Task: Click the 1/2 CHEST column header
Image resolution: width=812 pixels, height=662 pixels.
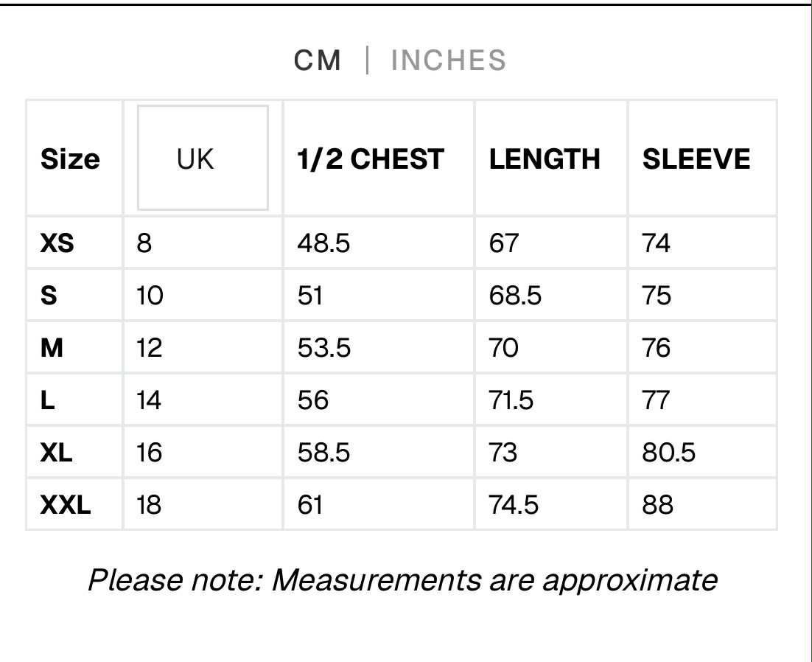Action: [371, 159]
